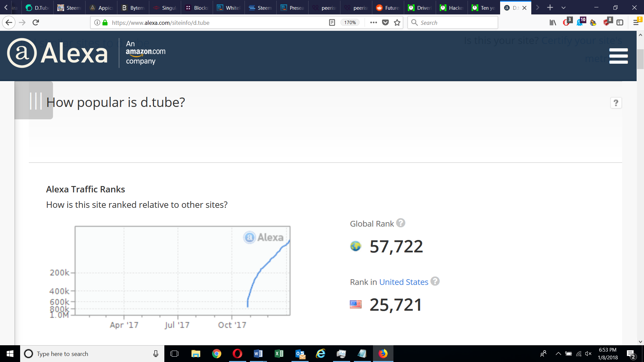The width and height of the screenshot is (644, 362).
Task: Switch to the Hacke tab
Action: point(452,7)
